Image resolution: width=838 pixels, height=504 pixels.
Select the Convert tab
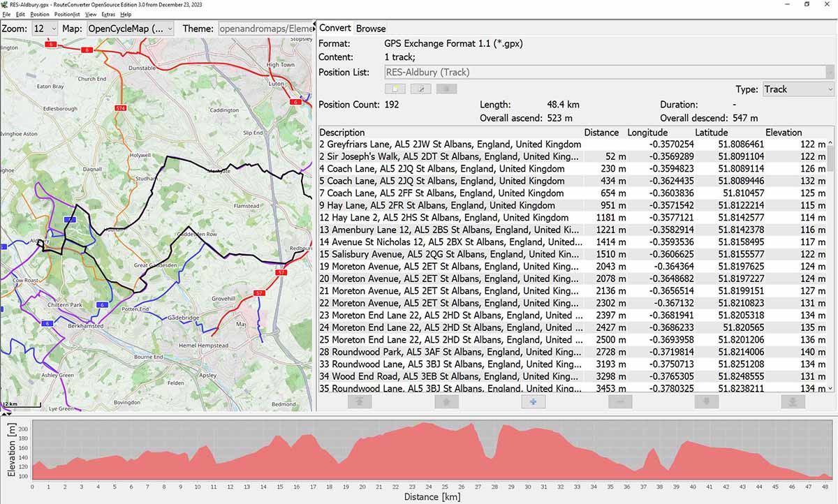335,29
